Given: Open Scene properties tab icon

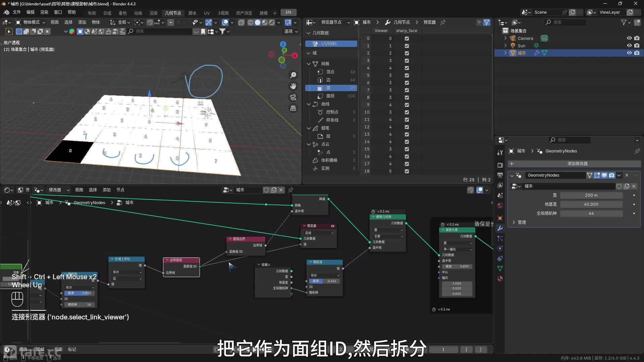Looking at the screenshot, I should [500, 195].
